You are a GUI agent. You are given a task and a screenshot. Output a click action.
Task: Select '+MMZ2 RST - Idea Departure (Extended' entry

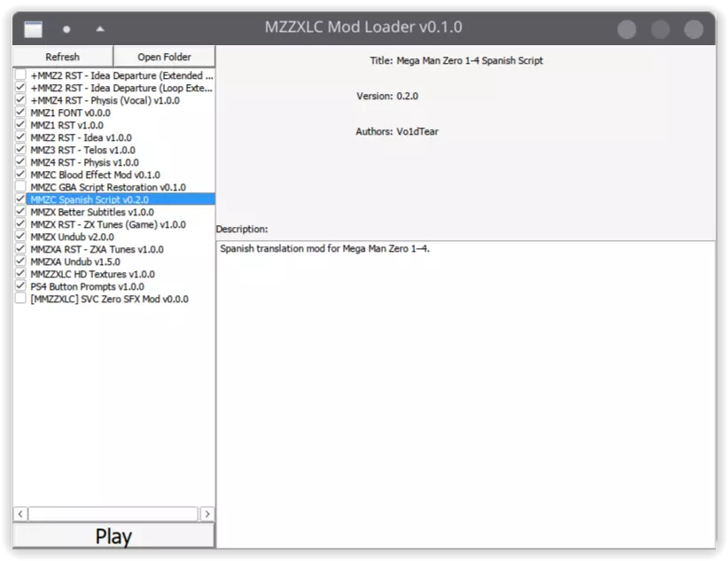121,75
